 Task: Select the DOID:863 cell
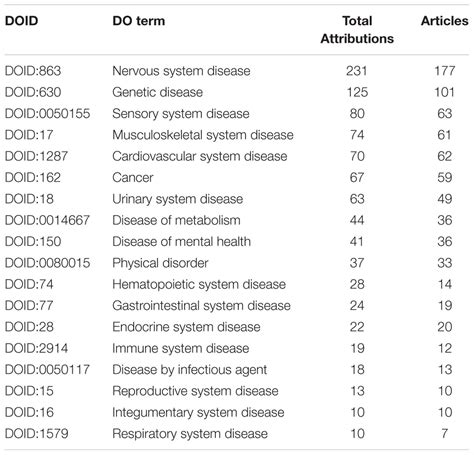coord(33,71)
